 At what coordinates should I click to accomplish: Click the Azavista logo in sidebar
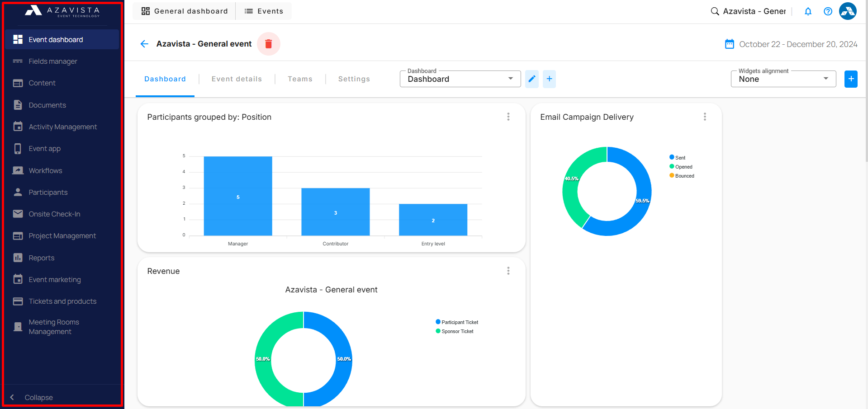62,11
